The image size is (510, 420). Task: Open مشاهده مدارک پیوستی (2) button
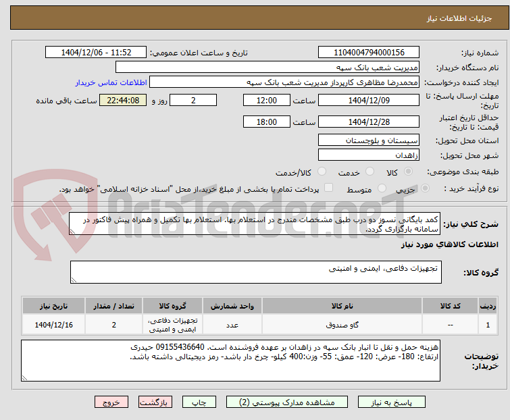[x=287, y=402]
